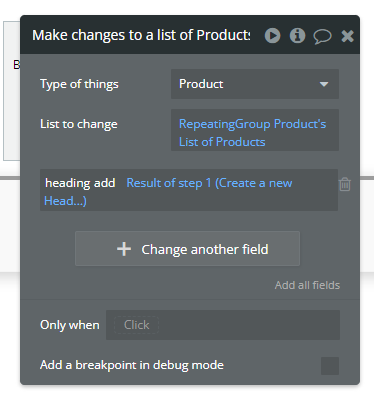
Task: Run the step-by-step play icon
Action: [272, 35]
